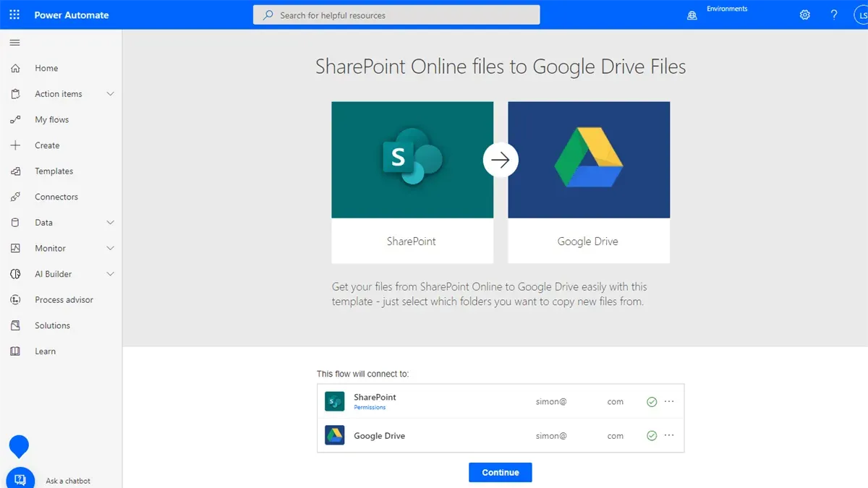Open SharePoint Permissions link

[x=370, y=408]
